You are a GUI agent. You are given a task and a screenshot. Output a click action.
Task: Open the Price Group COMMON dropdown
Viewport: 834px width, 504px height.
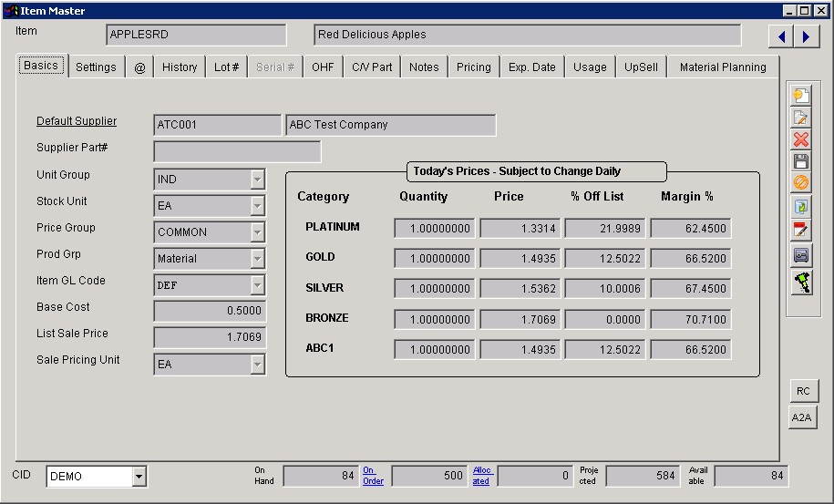(x=257, y=232)
